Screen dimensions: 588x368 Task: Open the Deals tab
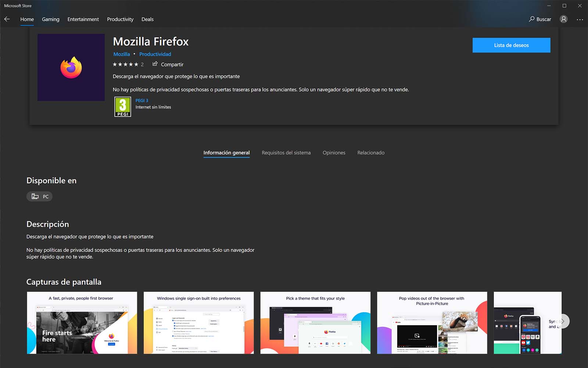(x=147, y=19)
